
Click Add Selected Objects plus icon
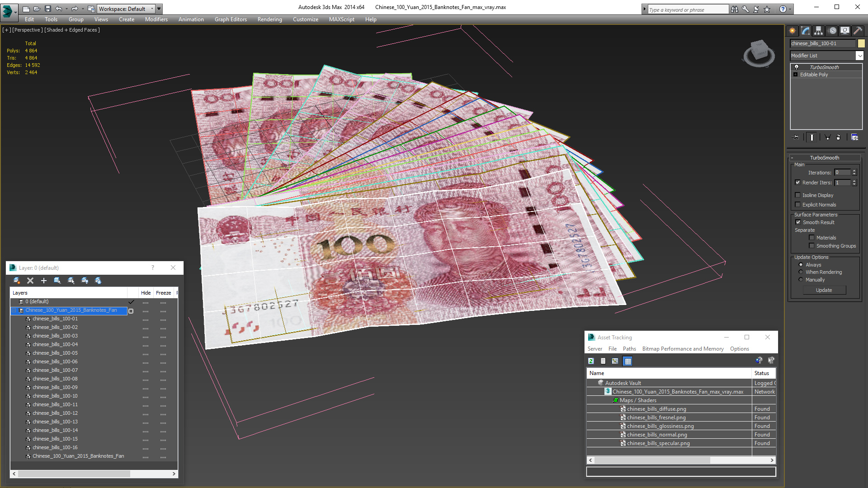pos(44,281)
